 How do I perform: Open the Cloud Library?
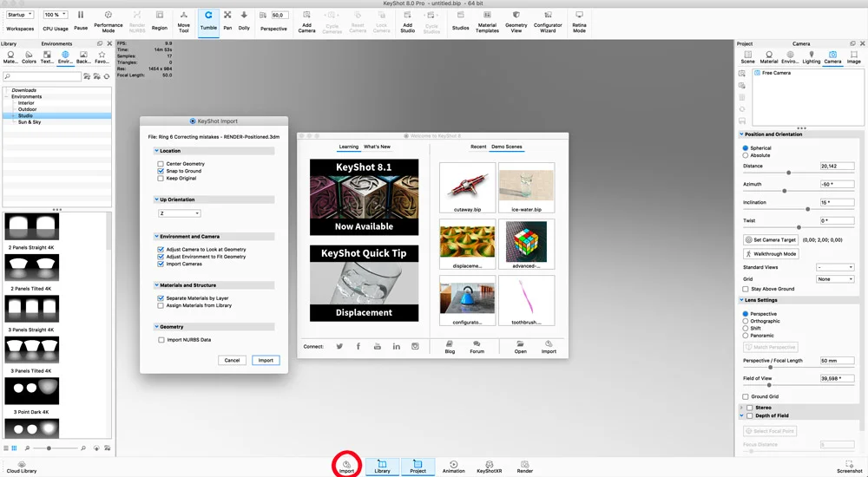click(x=22, y=467)
